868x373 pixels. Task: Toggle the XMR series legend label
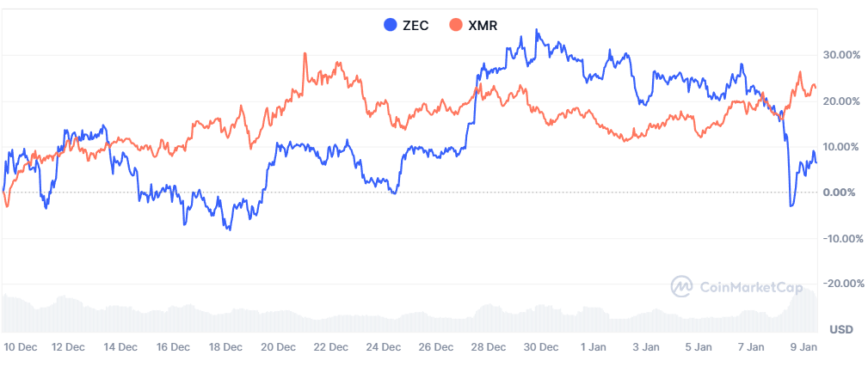[482, 26]
